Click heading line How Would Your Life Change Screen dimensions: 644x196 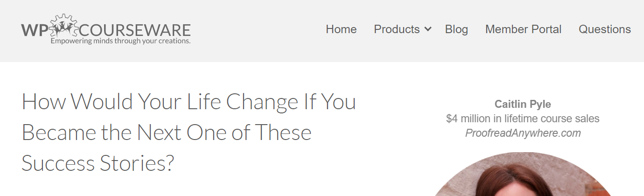tap(189, 102)
